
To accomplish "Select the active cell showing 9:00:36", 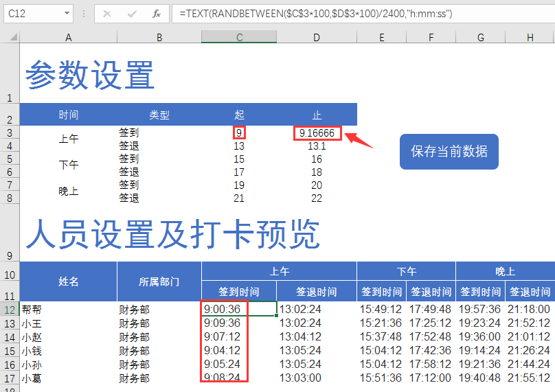I will (x=239, y=309).
